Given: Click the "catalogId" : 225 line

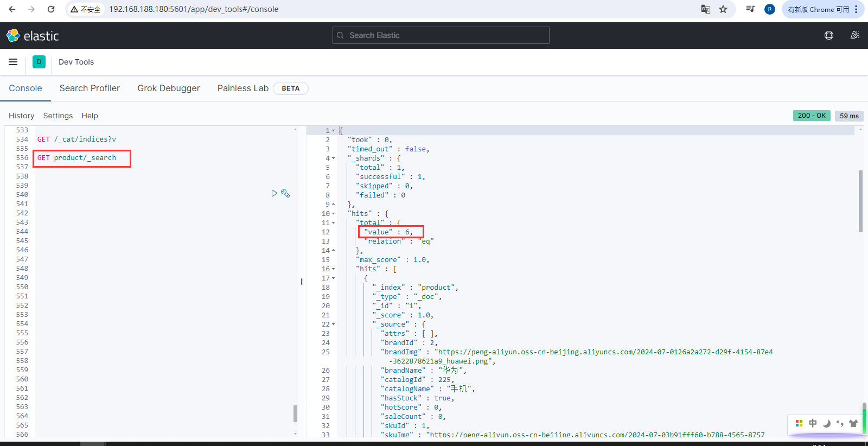Looking at the screenshot, I should pyautogui.click(x=418, y=380).
